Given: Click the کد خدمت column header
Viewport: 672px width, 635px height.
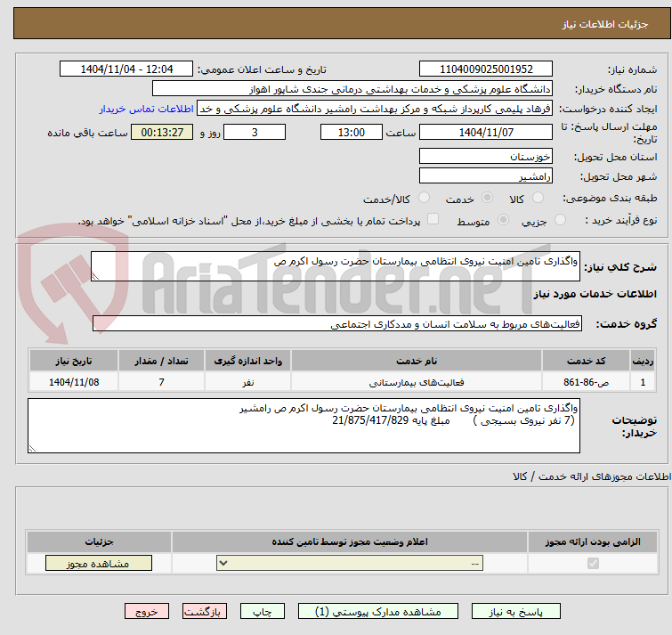Looking at the screenshot, I should pos(586,361).
